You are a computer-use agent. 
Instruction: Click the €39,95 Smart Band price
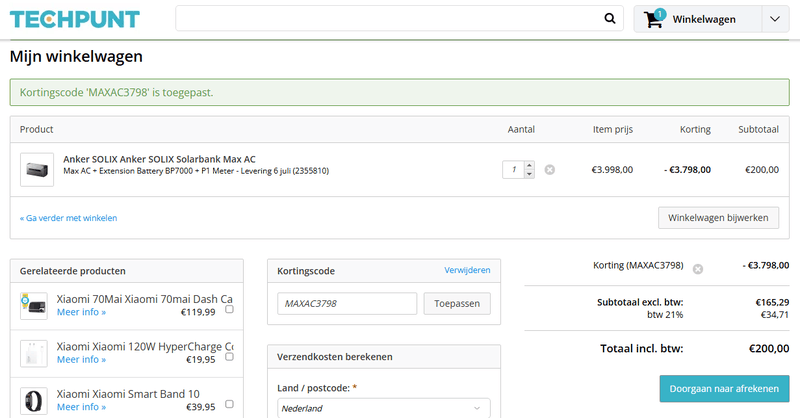201,407
